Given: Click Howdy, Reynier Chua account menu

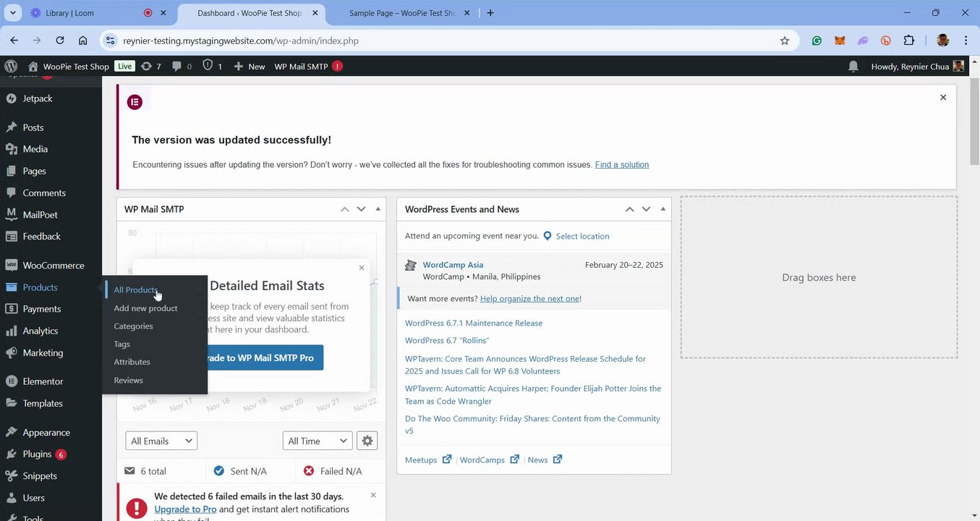Looking at the screenshot, I should point(917,66).
